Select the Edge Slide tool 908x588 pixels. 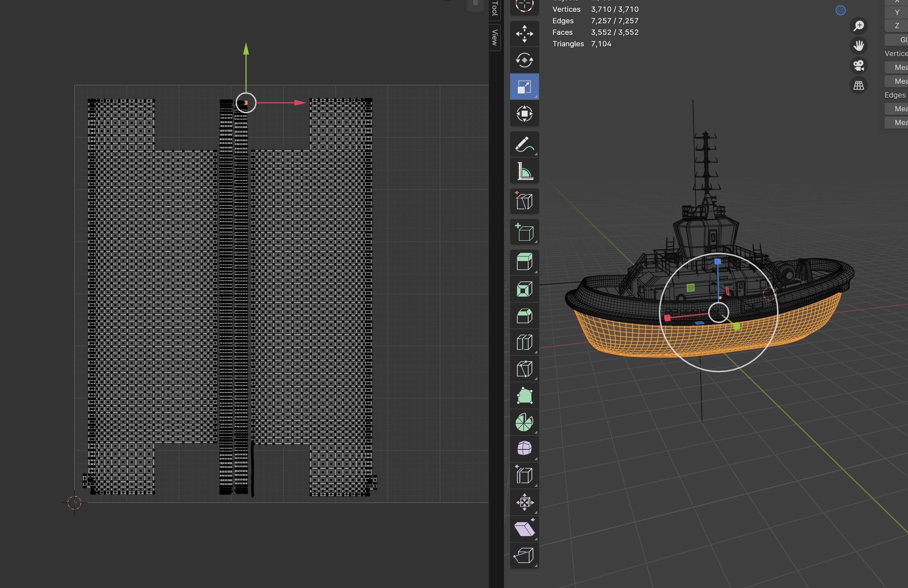(x=525, y=475)
